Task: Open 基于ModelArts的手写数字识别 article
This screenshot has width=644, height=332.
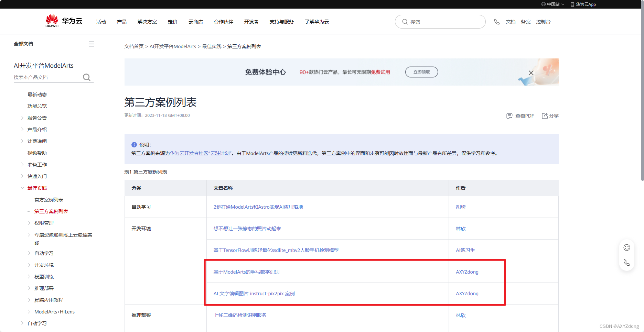Action: click(x=246, y=272)
